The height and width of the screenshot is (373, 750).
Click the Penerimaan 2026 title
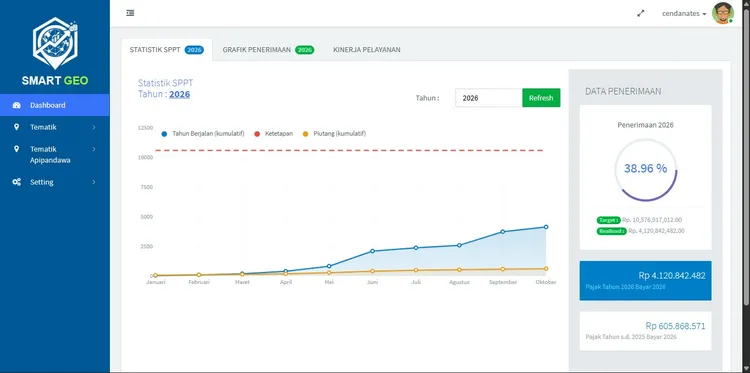[x=645, y=125]
